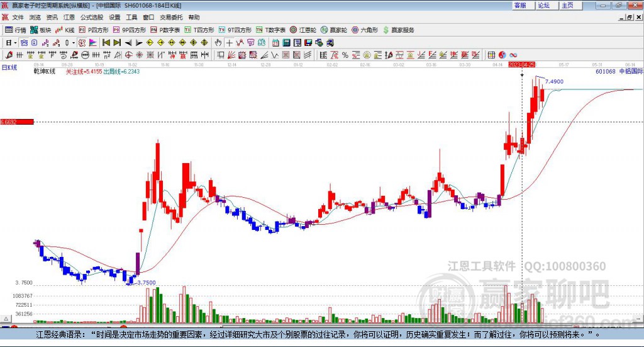This screenshot has width=644, height=347.
Task: Select the hand pan tool
Action: coord(218,43)
